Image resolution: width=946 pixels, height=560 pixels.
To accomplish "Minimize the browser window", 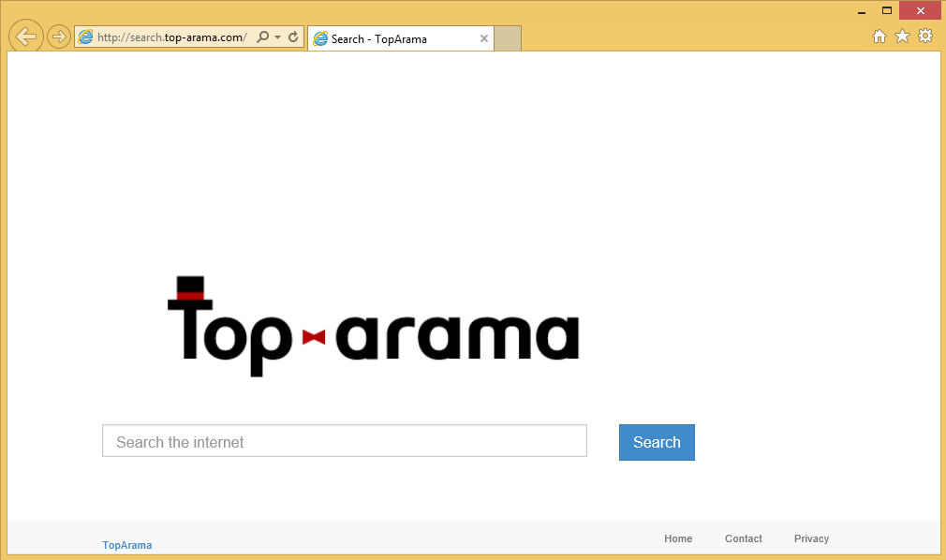I will (x=862, y=11).
